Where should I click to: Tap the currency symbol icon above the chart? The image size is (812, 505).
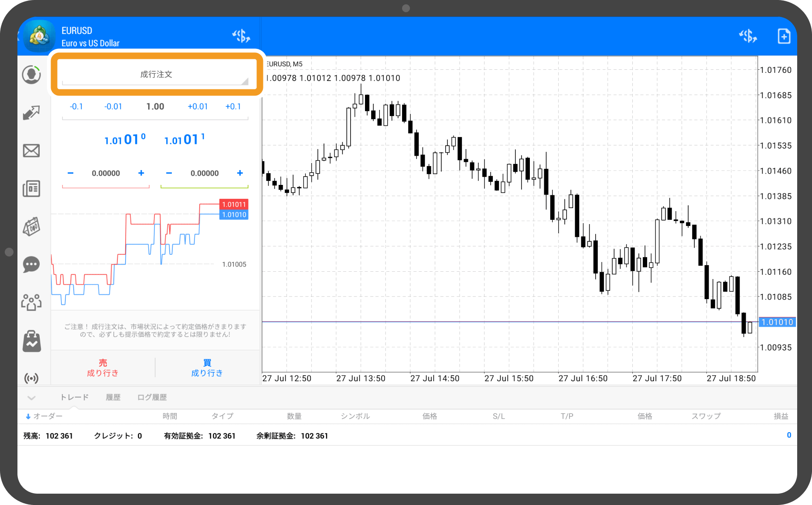[x=748, y=36]
